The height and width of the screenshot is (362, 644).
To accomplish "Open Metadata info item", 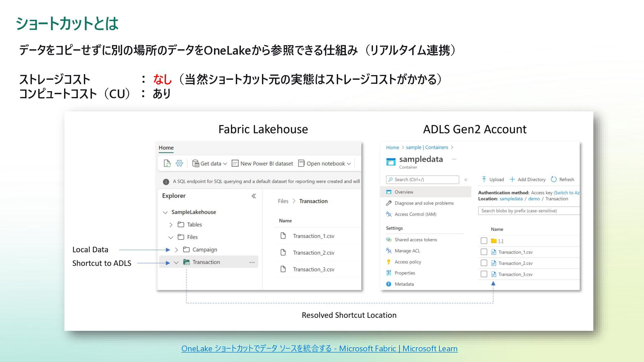I will coord(404,284).
